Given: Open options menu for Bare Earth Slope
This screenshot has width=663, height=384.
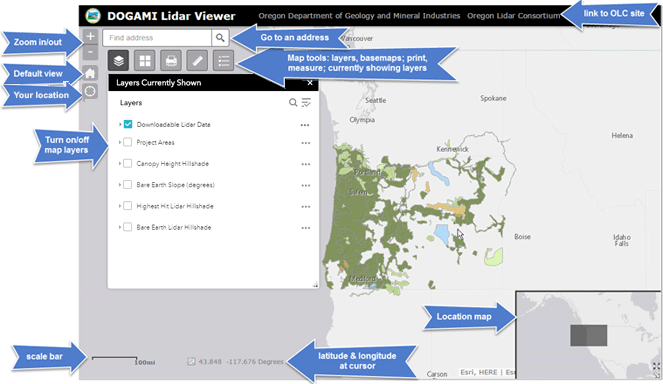Looking at the screenshot, I should click(x=306, y=185).
